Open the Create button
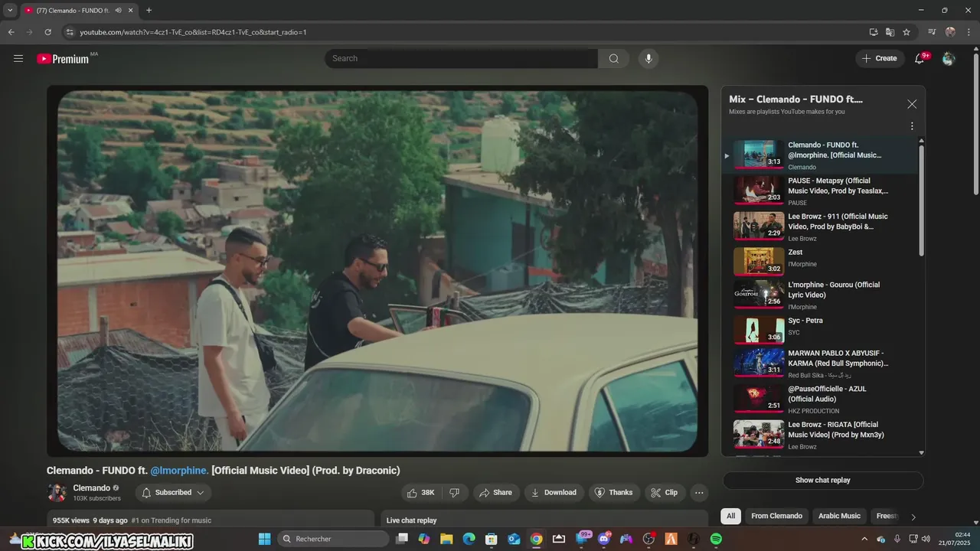980x551 pixels. pos(880,58)
